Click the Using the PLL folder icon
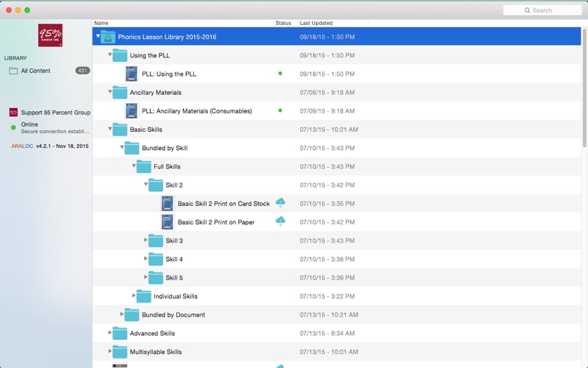This screenshot has width=588, height=368. [x=120, y=55]
